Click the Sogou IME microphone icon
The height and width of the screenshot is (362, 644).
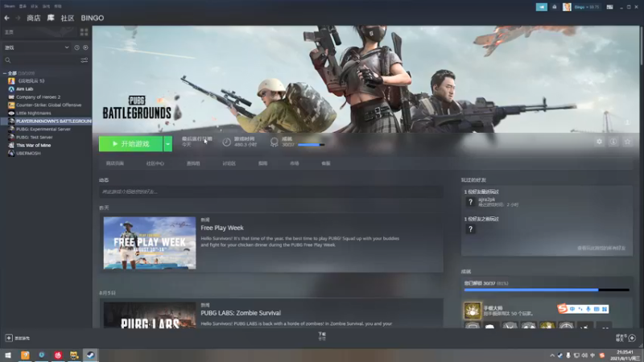pos(588,309)
